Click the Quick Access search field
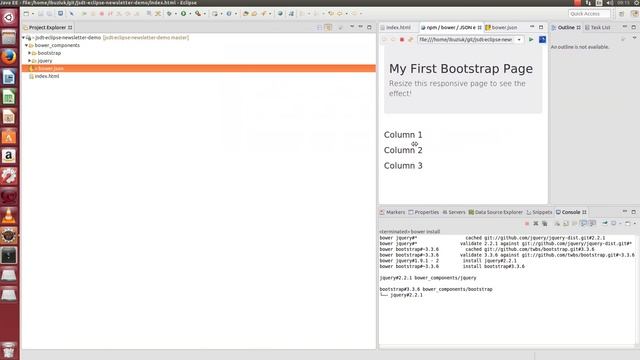This screenshot has width=640, height=360. pos(589,14)
